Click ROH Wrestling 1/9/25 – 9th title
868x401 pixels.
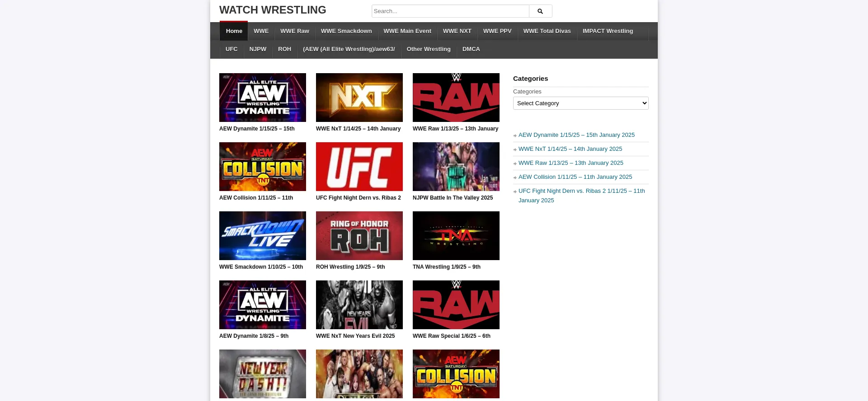coord(350,267)
